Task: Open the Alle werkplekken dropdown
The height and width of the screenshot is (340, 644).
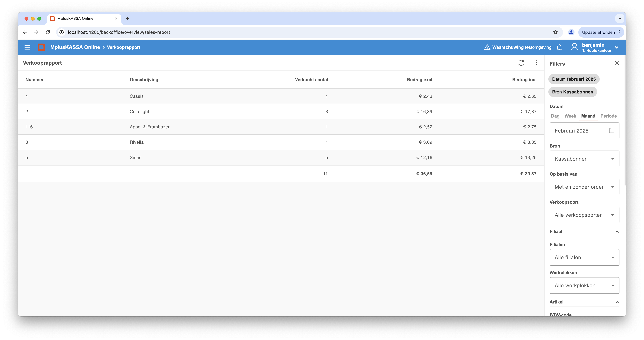Action: coord(584,285)
